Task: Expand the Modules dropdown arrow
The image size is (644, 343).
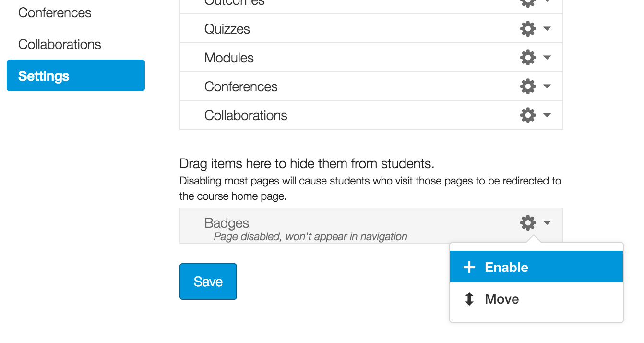Action: coord(547,58)
